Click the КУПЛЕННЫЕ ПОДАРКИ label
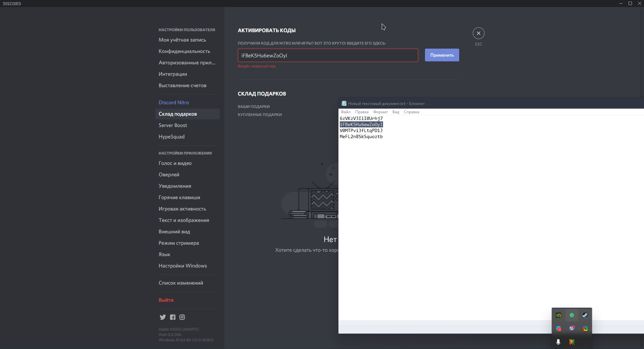 point(260,115)
